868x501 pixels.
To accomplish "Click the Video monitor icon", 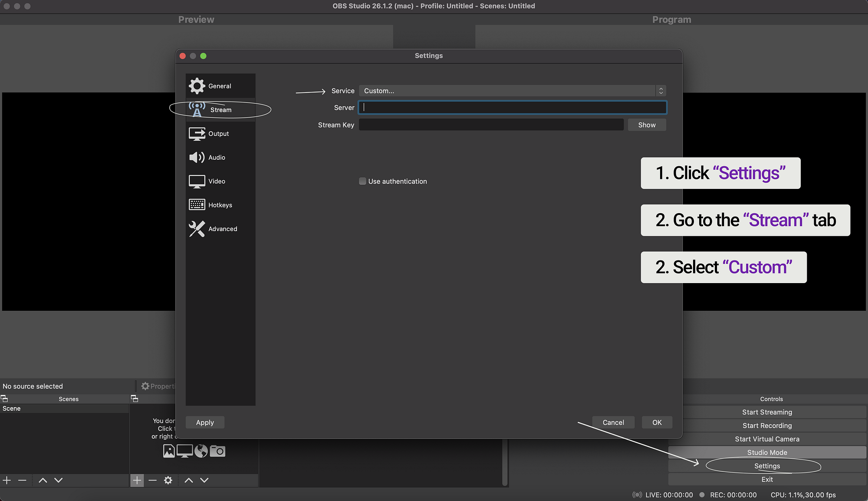I will coord(197,181).
